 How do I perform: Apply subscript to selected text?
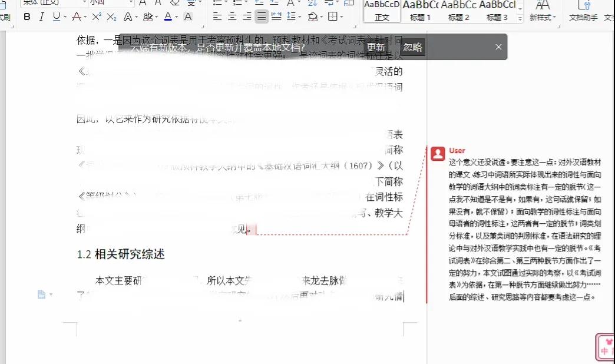(x=111, y=16)
